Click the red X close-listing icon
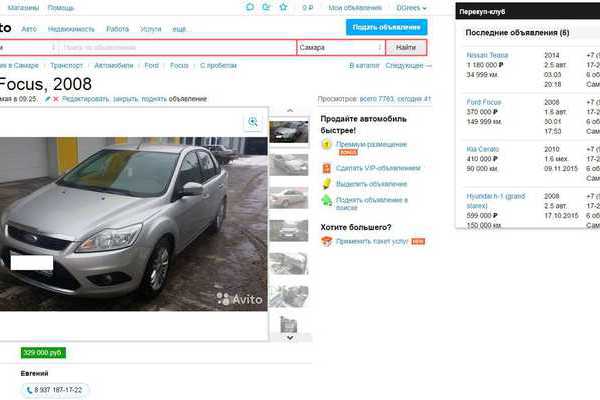The height and width of the screenshot is (400, 600). point(56,99)
